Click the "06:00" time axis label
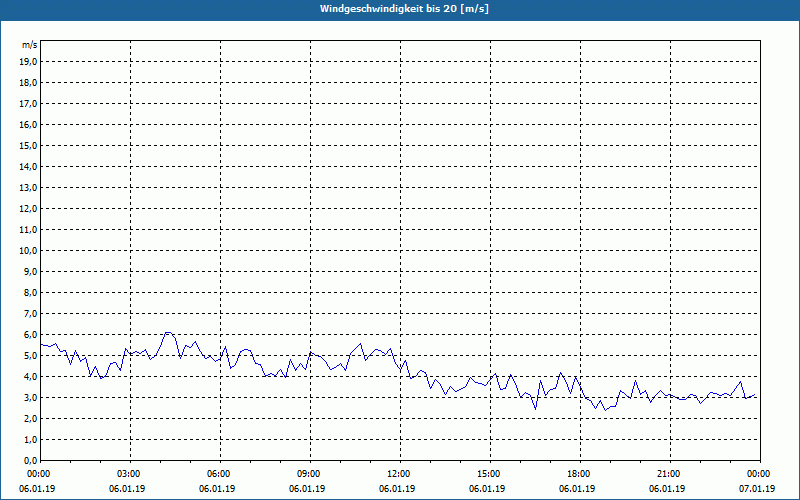Screen dimensions: 800x500 point(220,474)
